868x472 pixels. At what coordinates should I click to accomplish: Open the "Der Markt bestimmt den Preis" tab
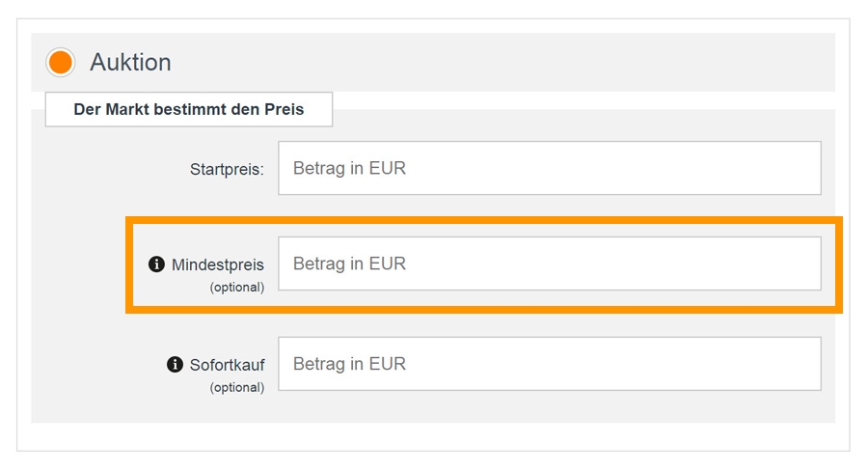click(x=189, y=109)
